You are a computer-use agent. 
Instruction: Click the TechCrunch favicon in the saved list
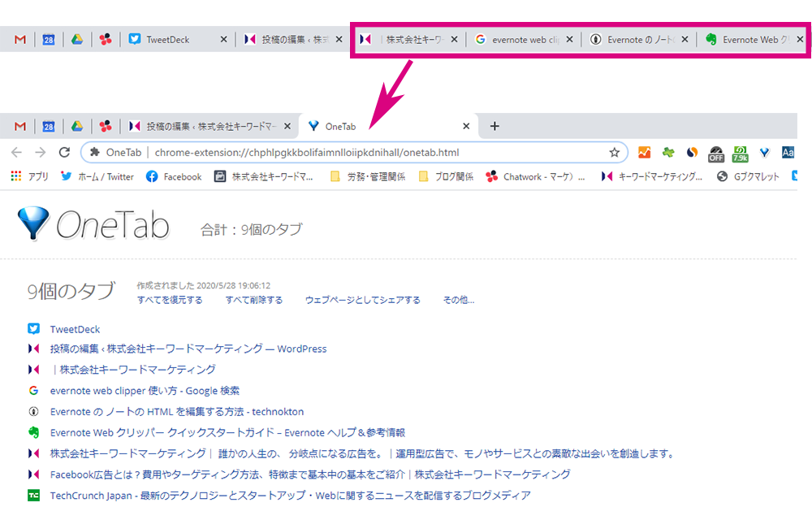click(x=33, y=495)
